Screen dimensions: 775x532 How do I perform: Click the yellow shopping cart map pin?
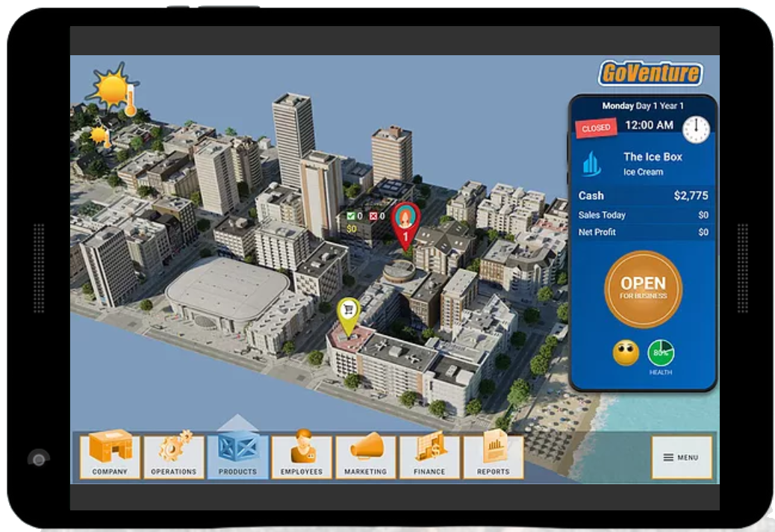pyautogui.click(x=349, y=316)
